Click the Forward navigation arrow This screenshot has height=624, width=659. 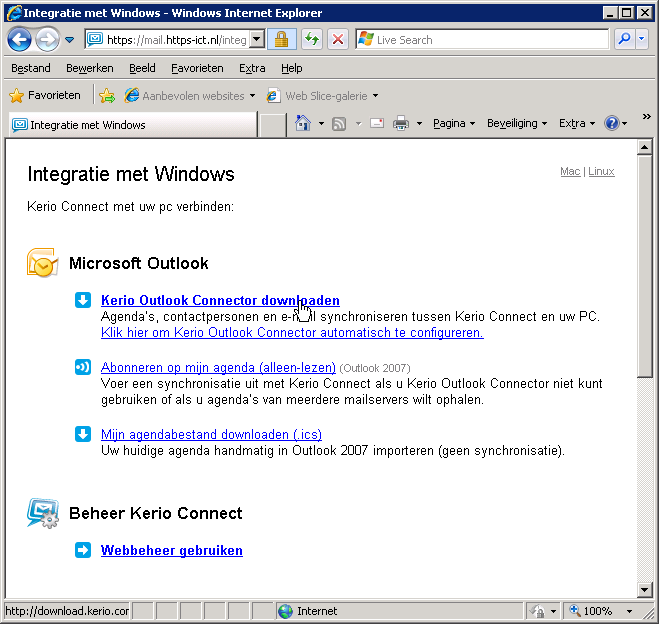[47, 40]
